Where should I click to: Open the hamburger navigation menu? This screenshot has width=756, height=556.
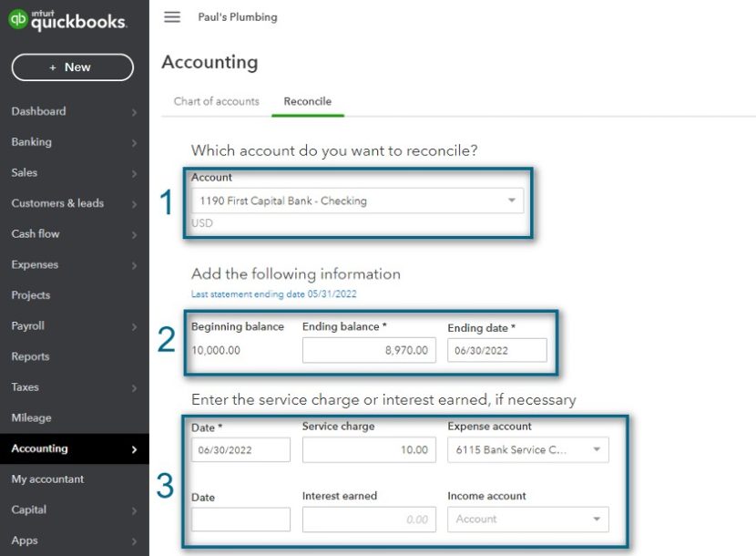tap(172, 16)
